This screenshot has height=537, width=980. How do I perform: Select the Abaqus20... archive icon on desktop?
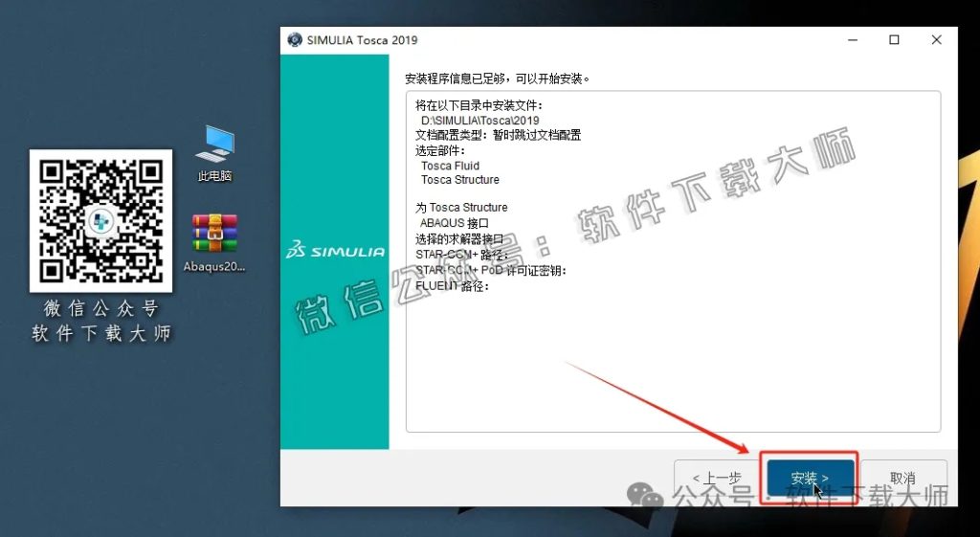[x=214, y=244]
